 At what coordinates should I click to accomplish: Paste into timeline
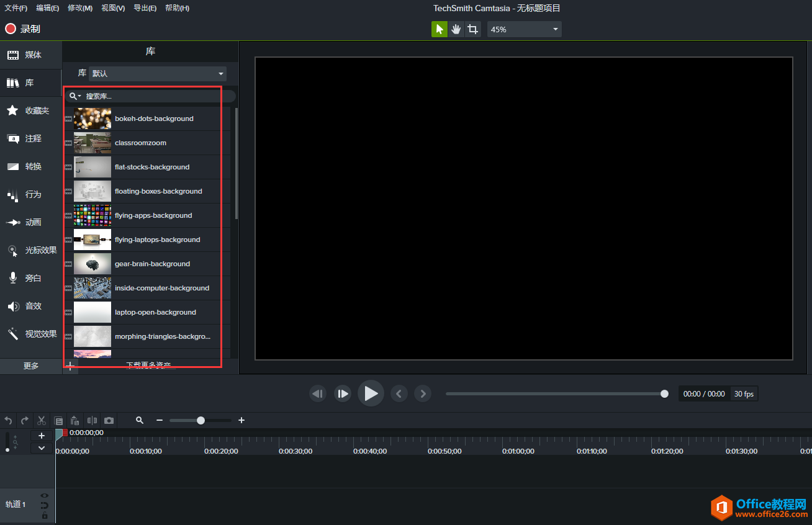pyautogui.click(x=75, y=420)
